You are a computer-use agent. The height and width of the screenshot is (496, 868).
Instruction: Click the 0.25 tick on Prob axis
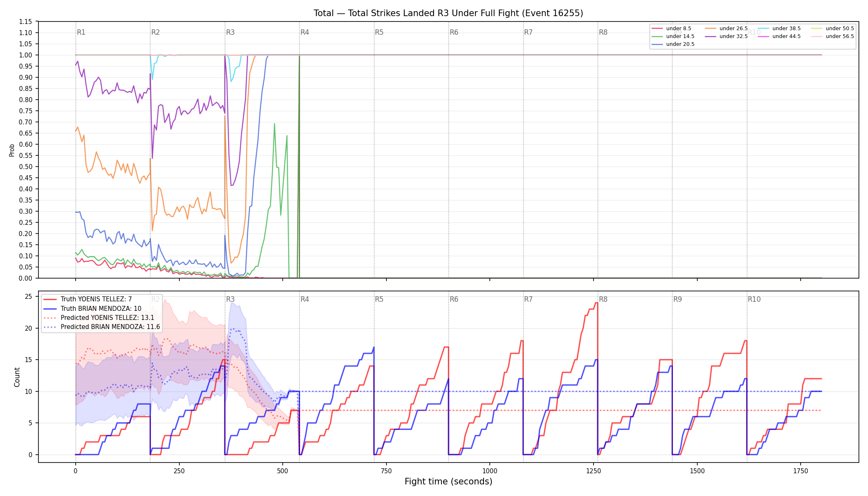coord(26,222)
